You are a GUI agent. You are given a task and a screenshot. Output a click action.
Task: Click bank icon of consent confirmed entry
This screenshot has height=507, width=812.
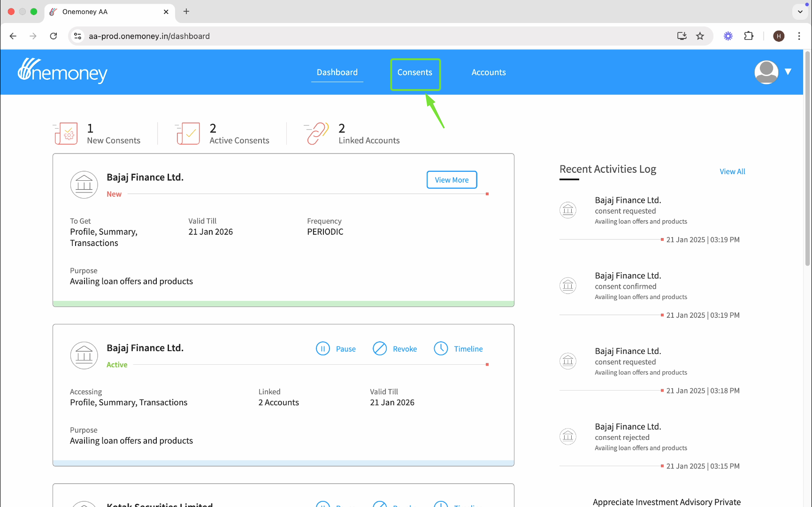click(x=568, y=285)
